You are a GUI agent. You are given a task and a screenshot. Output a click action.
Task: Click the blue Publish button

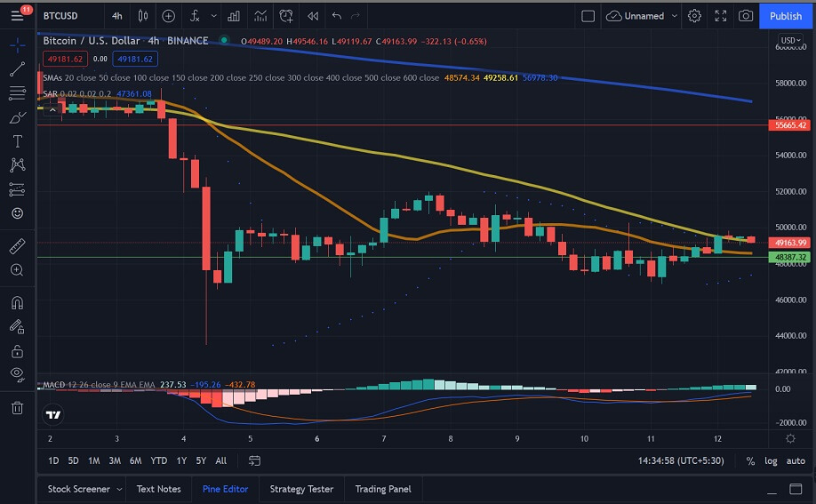(786, 16)
